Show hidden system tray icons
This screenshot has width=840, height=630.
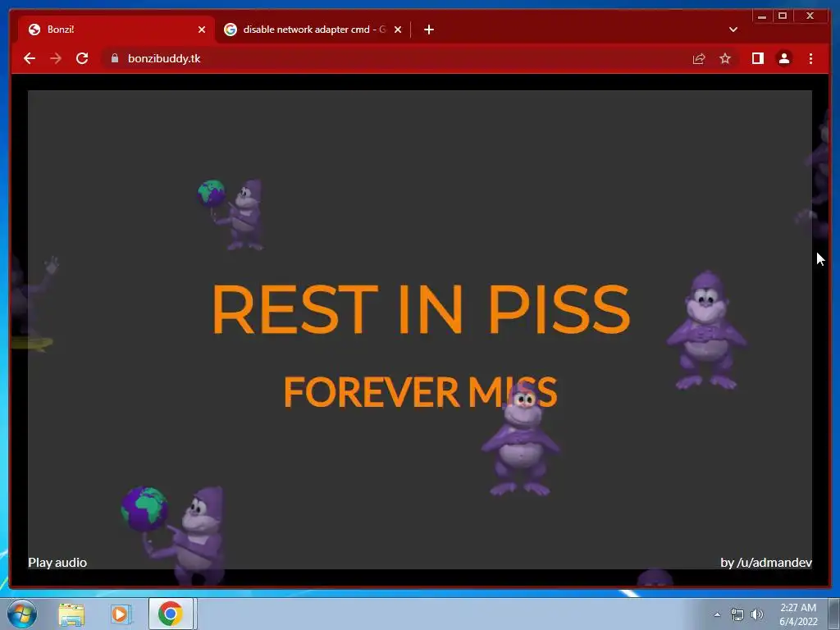click(717, 614)
